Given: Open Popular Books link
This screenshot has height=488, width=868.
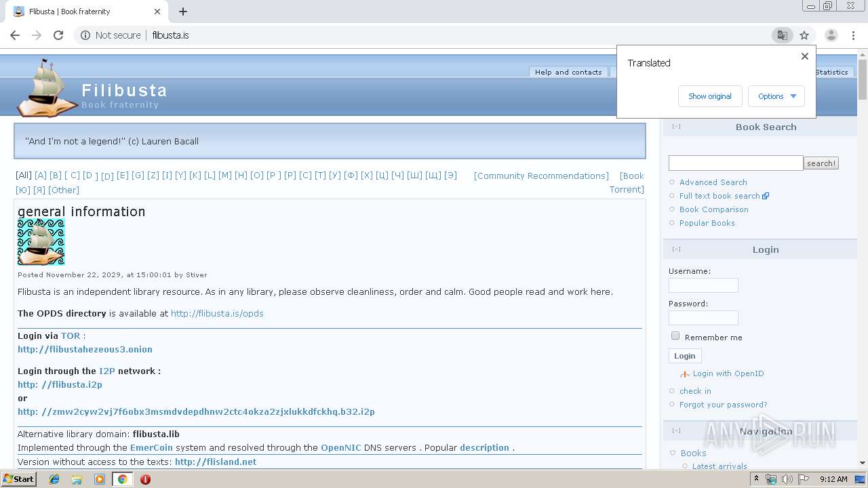Looking at the screenshot, I should click(707, 223).
